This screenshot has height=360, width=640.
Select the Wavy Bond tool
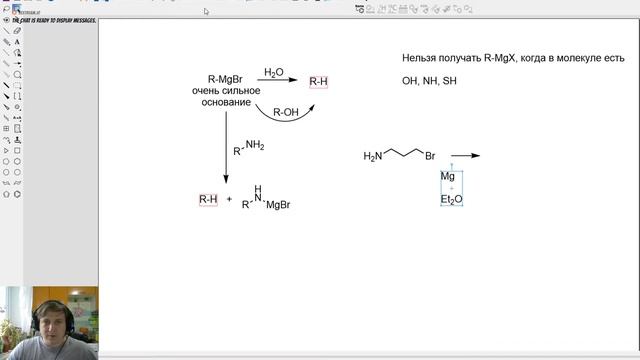click(x=6, y=118)
